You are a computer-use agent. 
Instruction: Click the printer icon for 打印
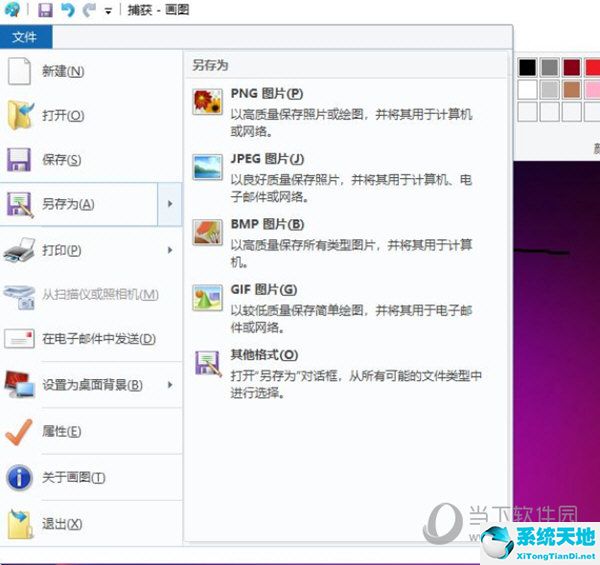pyautogui.click(x=19, y=250)
